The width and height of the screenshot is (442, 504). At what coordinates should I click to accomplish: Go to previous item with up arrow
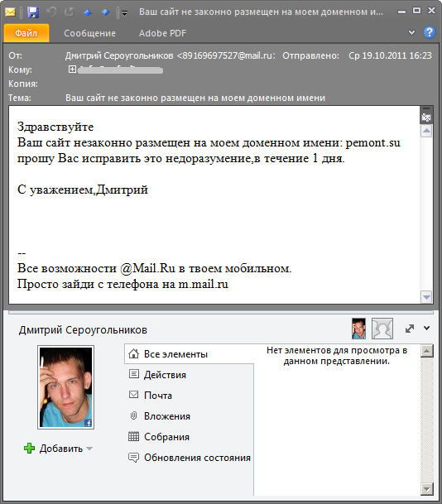click(x=88, y=12)
